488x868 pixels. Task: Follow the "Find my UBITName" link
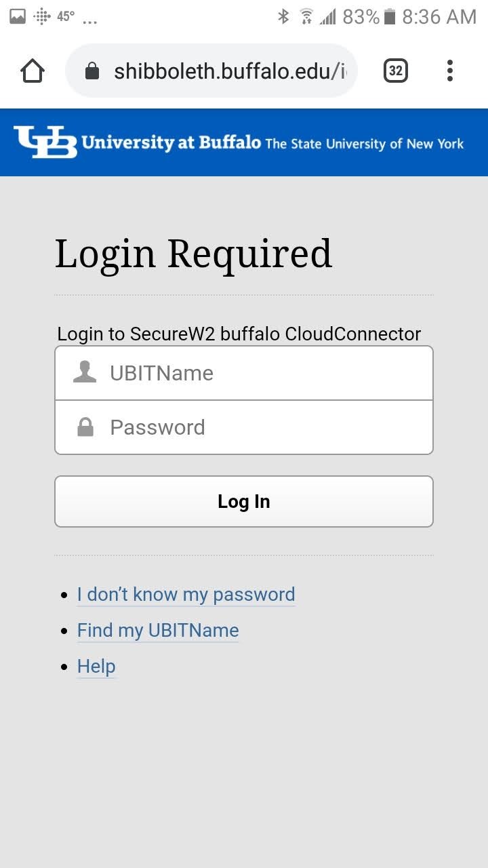pos(158,631)
